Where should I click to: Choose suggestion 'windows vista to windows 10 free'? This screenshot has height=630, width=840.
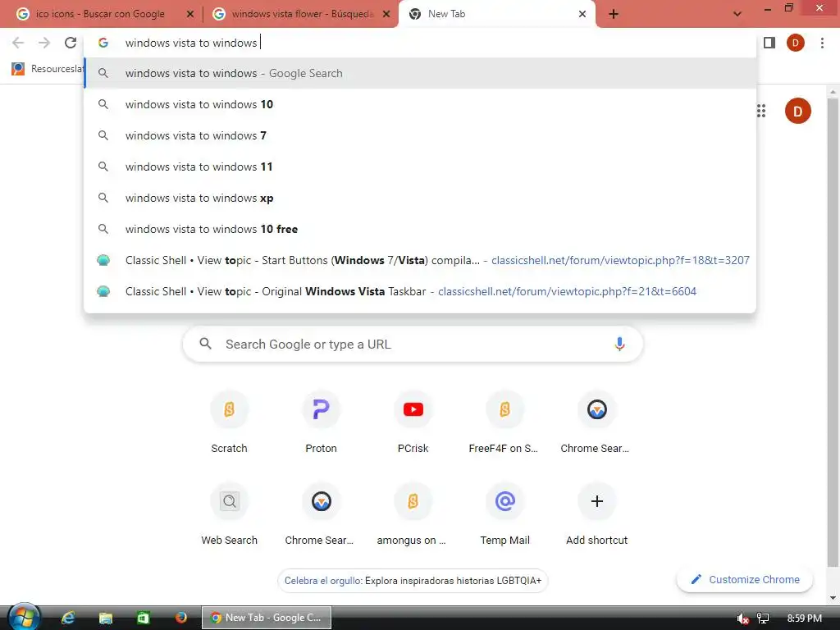(x=421, y=229)
